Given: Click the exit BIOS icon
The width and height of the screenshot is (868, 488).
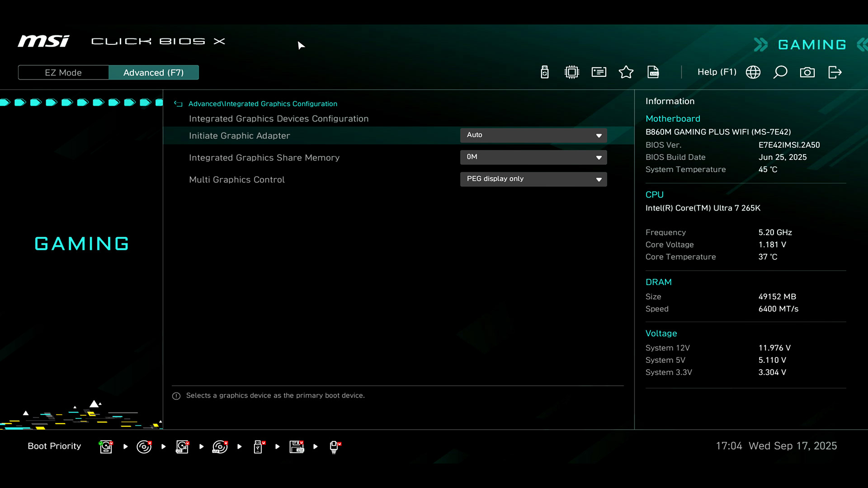Looking at the screenshot, I should coord(835,72).
